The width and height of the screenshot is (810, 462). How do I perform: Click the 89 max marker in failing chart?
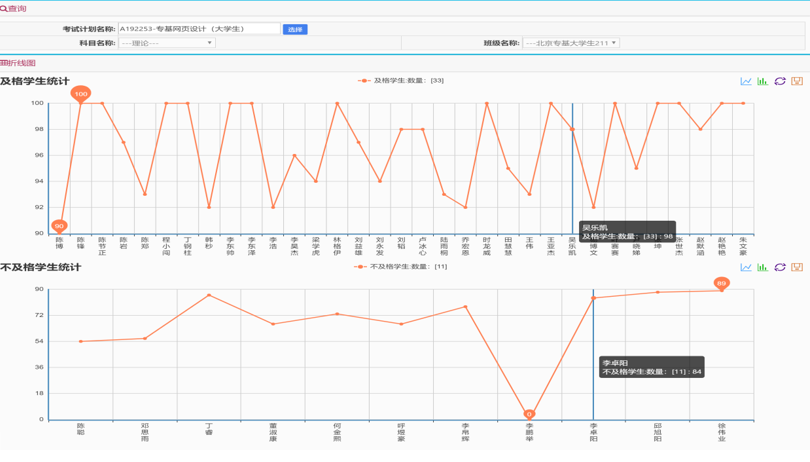click(721, 283)
